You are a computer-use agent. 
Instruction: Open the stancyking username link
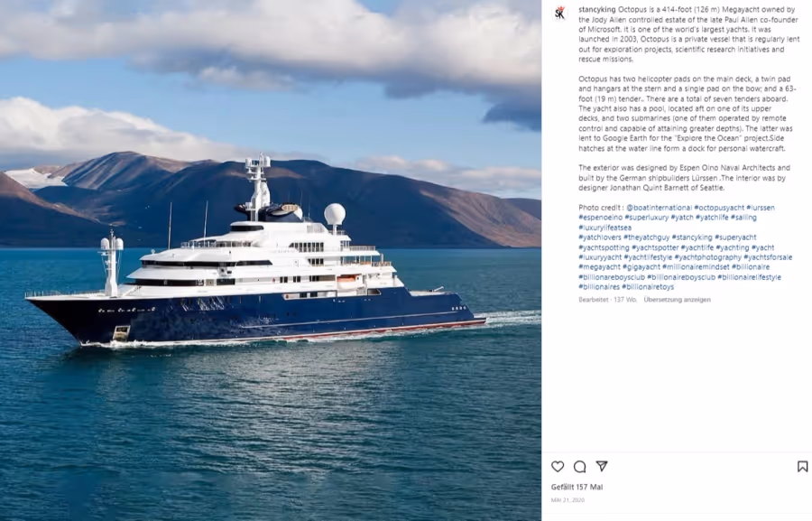point(597,9)
